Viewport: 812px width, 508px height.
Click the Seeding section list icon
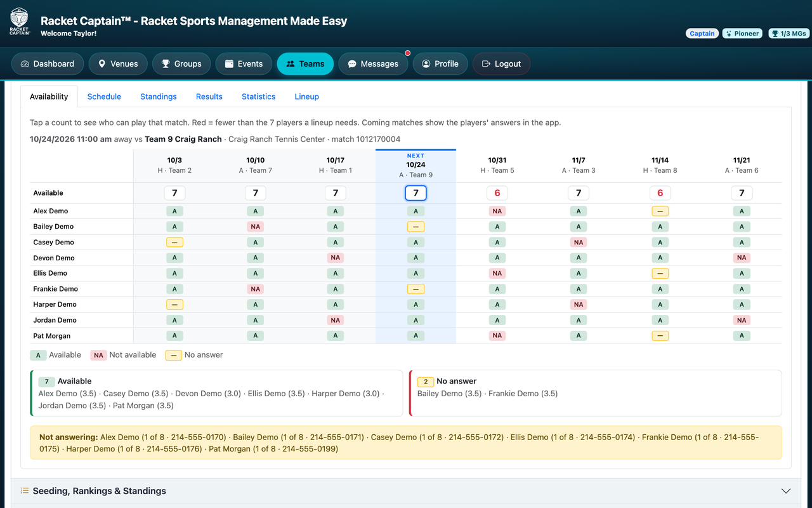pyautogui.click(x=25, y=491)
